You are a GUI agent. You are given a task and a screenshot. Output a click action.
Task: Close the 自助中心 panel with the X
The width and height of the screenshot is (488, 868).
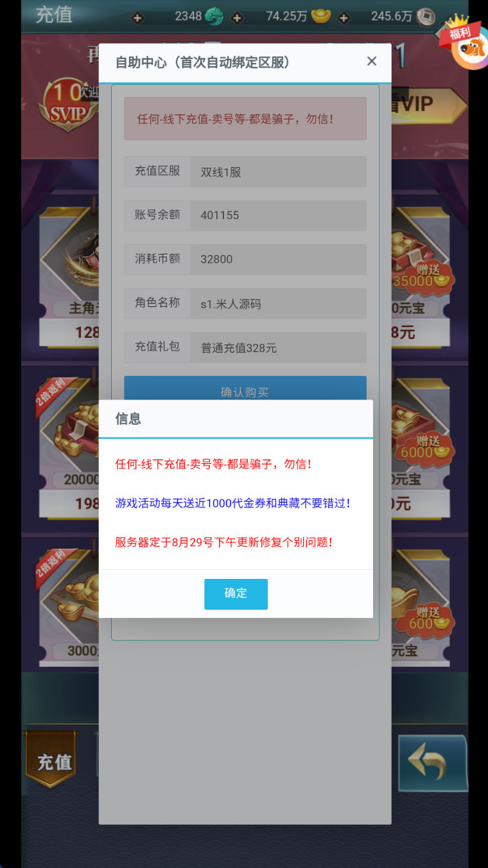pyautogui.click(x=372, y=61)
